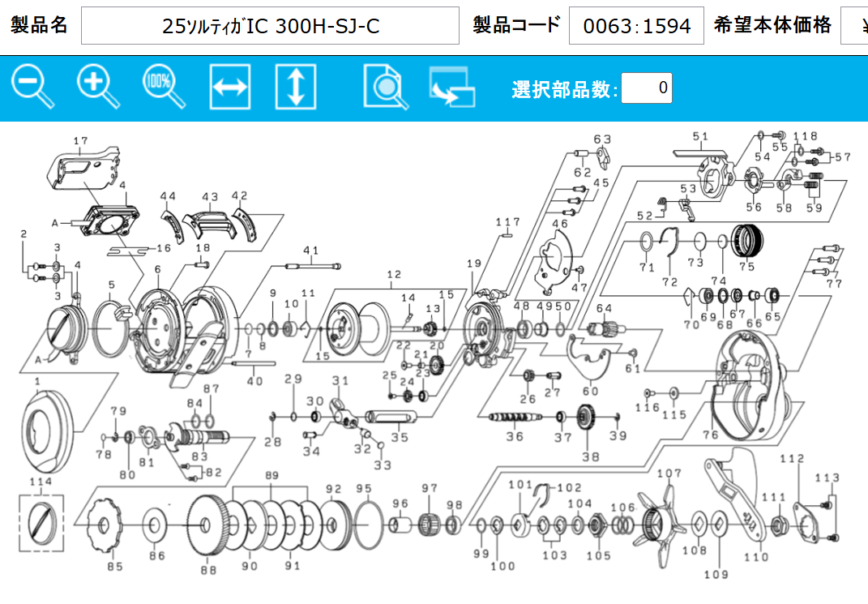Click the zoom in magnifier icon
The height and width of the screenshot is (604, 868).
98,87
